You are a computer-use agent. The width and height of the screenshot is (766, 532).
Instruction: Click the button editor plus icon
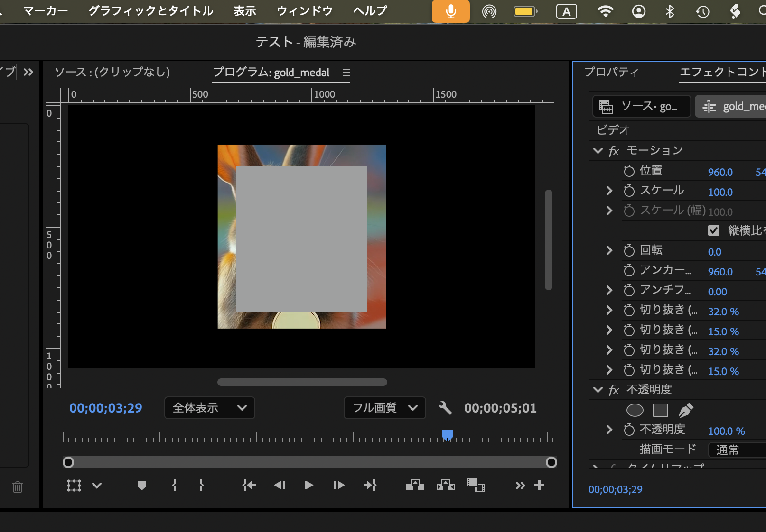(x=539, y=485)
